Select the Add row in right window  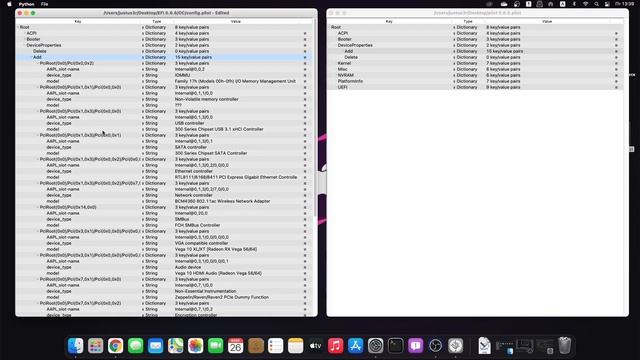pos(475,51)
